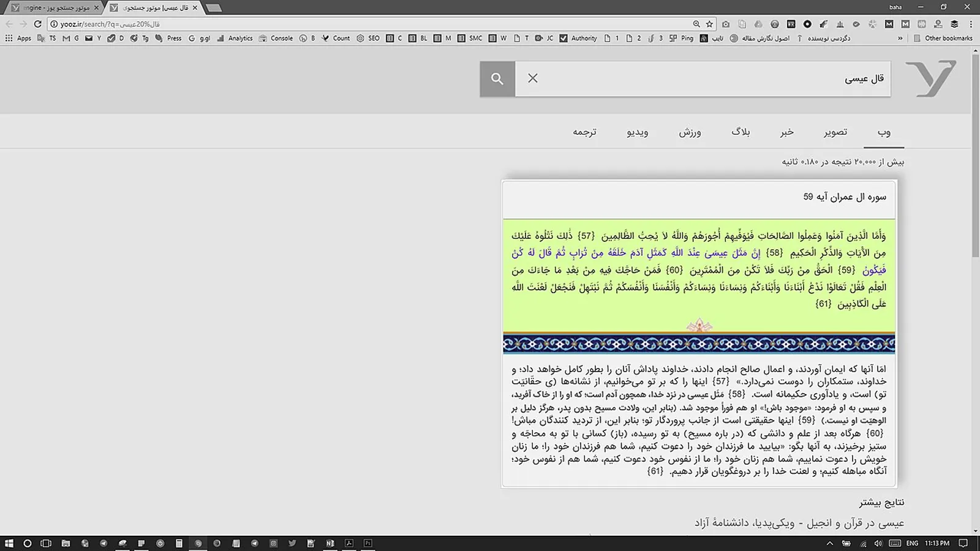The width and height of the screenshot is (980, 551).
Task: Open the Count bookmark
Action: pyautogui.click(x=336, y=38)
